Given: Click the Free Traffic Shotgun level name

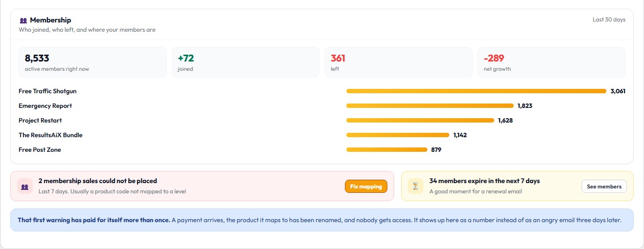Looking at the screenshot, I should pyautogui.click(x=47, y=91).
